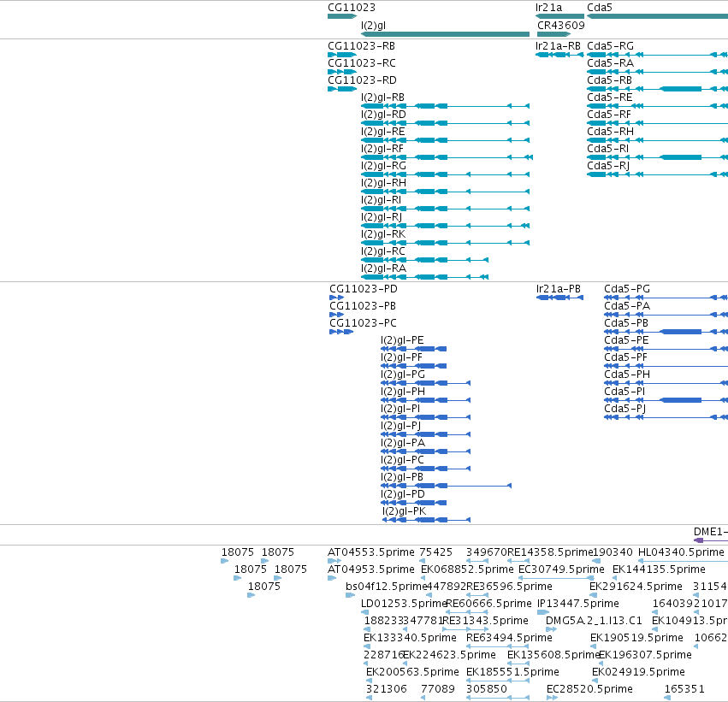Click EST label EK133340.5prime
Screen dimensions: 728x702
[x=410, y=639]
